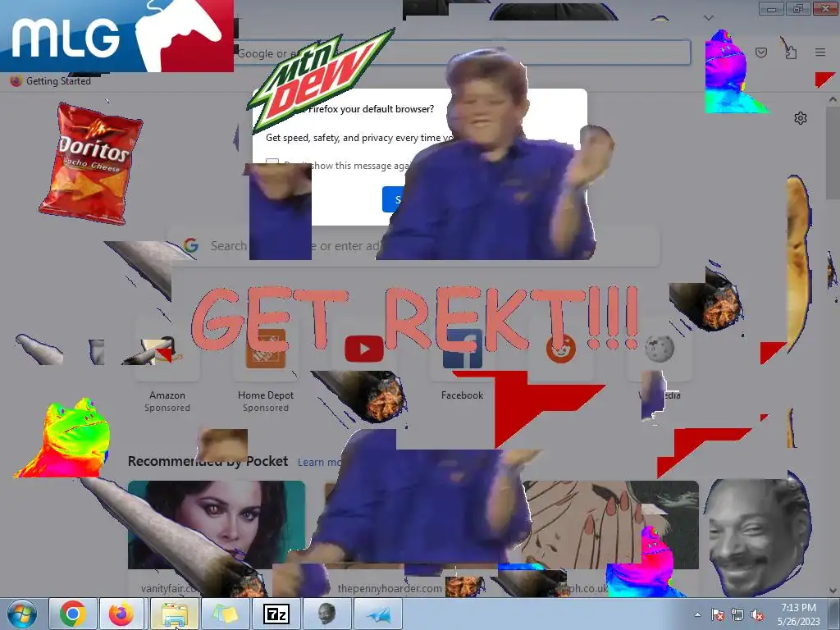
Task: Show hidden tray icons arrow
Action: point(697,615)
